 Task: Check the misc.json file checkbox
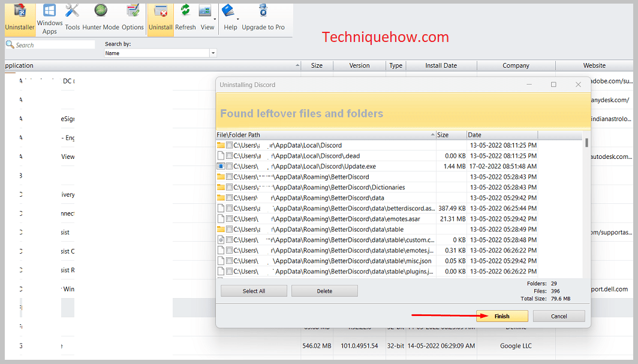230,261
